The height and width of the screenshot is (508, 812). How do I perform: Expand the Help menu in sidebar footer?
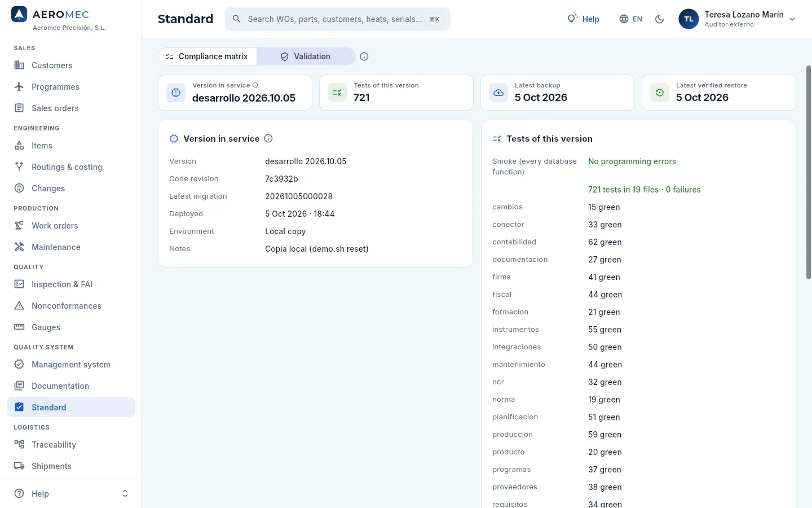(71, 494)
